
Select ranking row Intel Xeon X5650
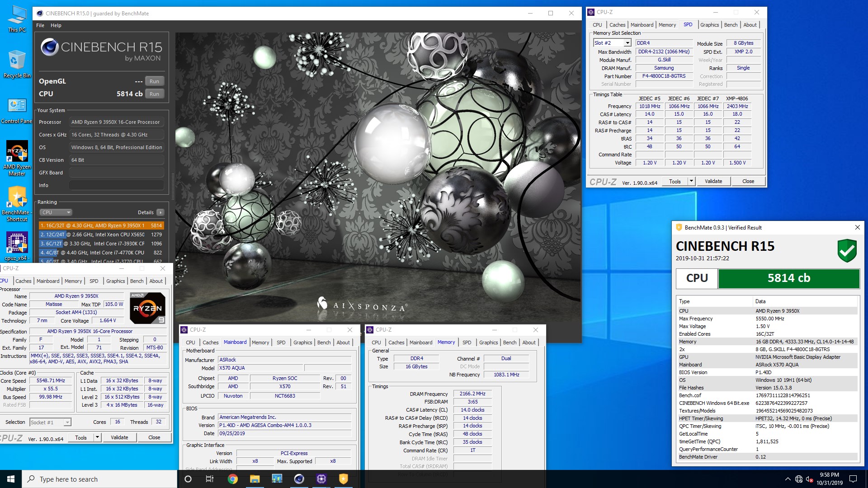click(101, 235)
